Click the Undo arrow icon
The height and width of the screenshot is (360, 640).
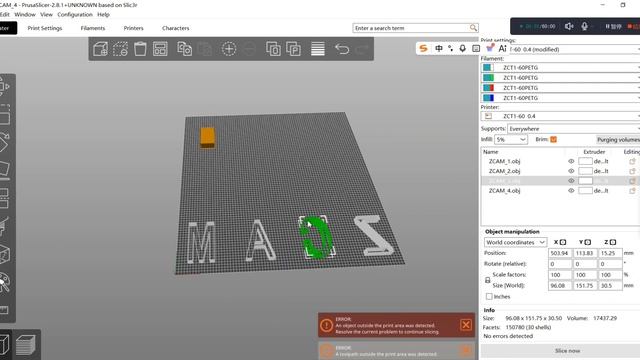(x=342, y=49)
